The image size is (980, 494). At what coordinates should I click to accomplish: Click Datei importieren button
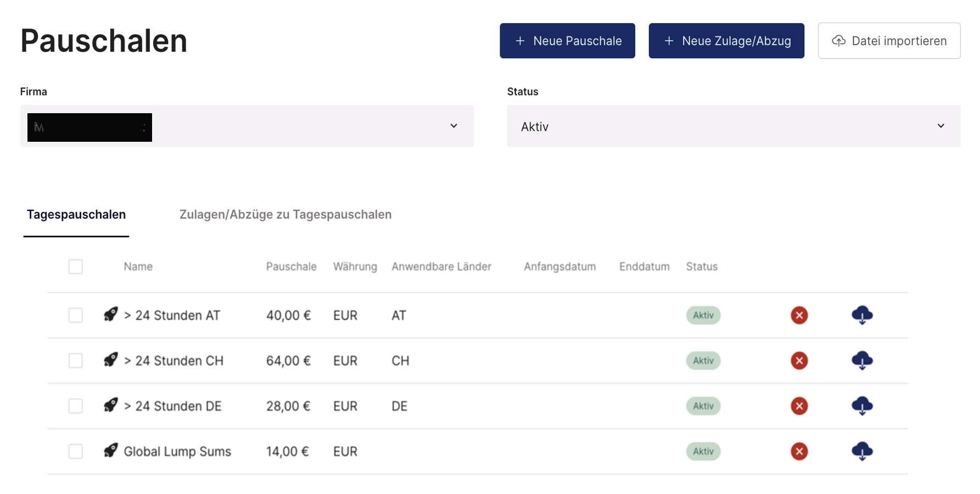888,41
